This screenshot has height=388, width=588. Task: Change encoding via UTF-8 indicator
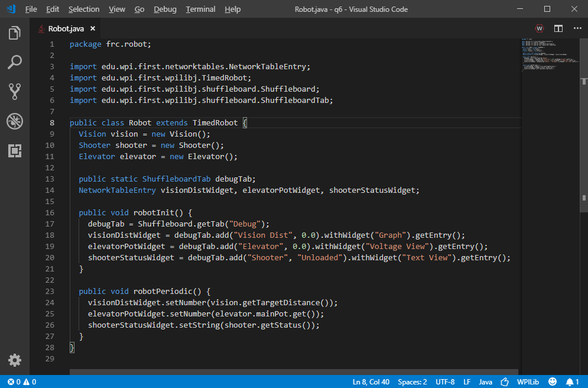coord(445,382)
